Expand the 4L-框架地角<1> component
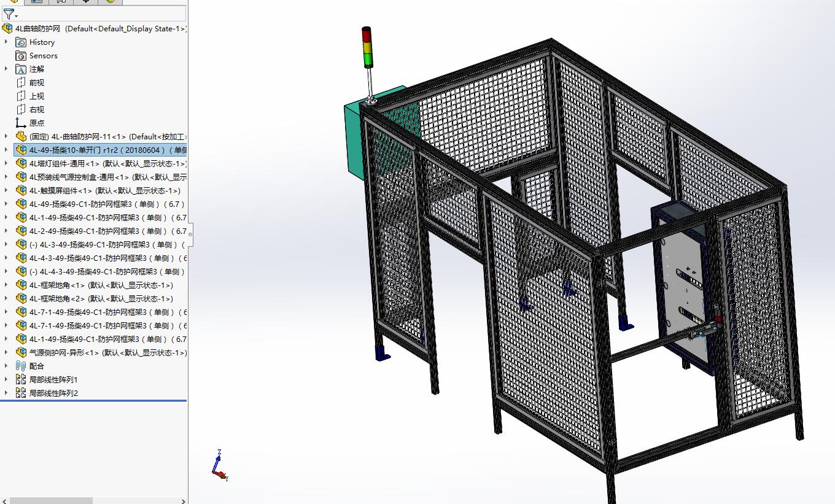 [x=6, y=285]
